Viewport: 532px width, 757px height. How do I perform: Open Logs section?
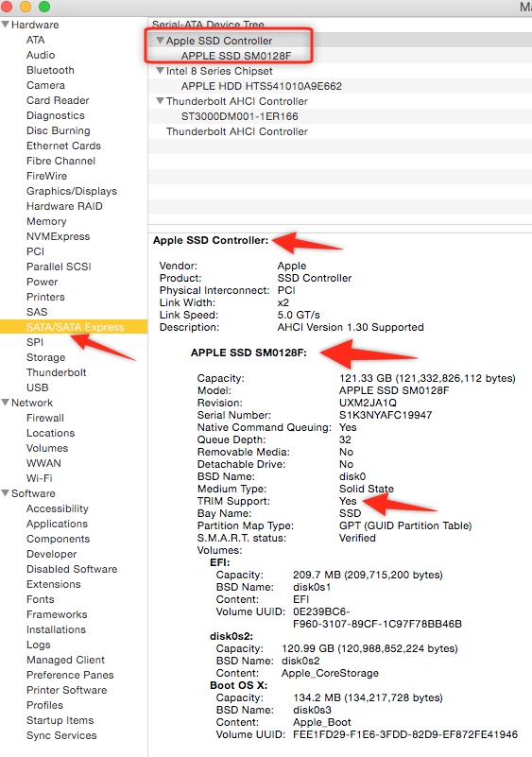point(38,645)
